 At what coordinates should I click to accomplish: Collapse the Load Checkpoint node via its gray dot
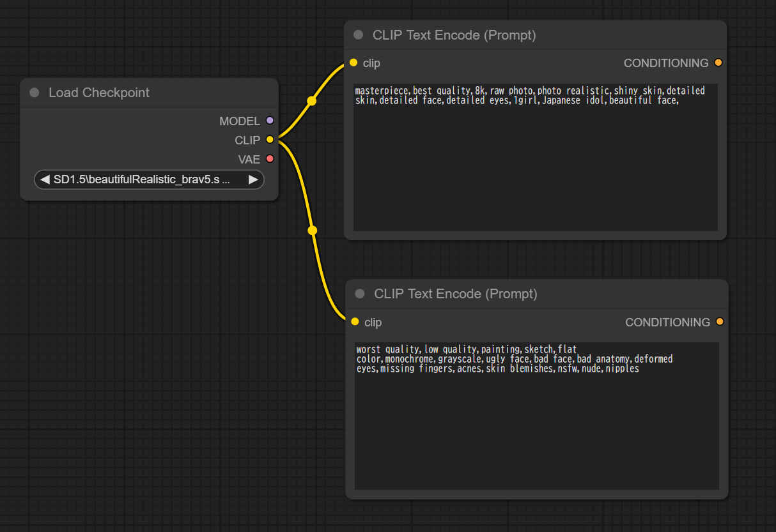tap(35, 93)
